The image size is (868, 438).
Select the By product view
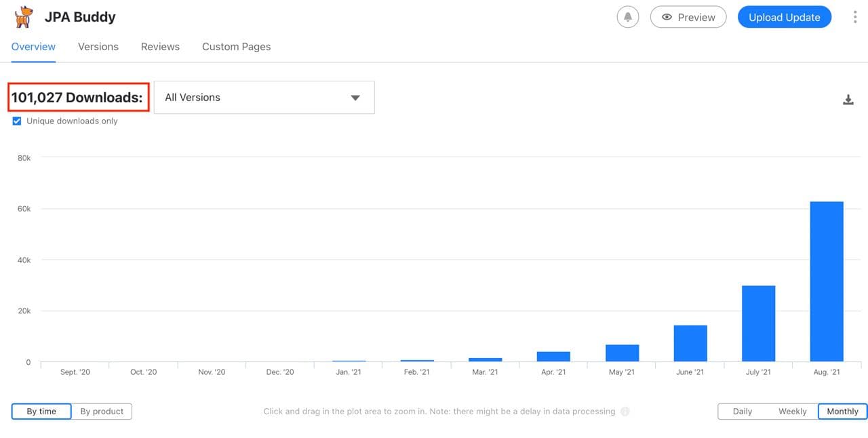pos(102,412)
